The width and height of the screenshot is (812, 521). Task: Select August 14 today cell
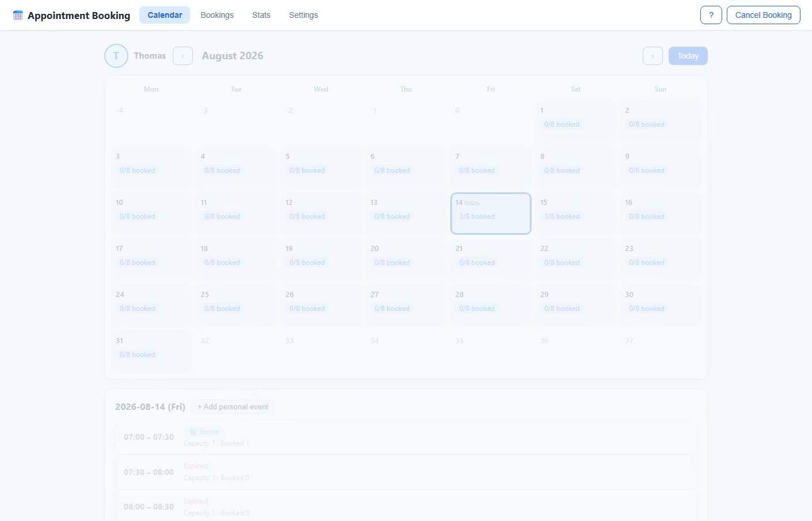pyautogui.click(x=491, y=214)
